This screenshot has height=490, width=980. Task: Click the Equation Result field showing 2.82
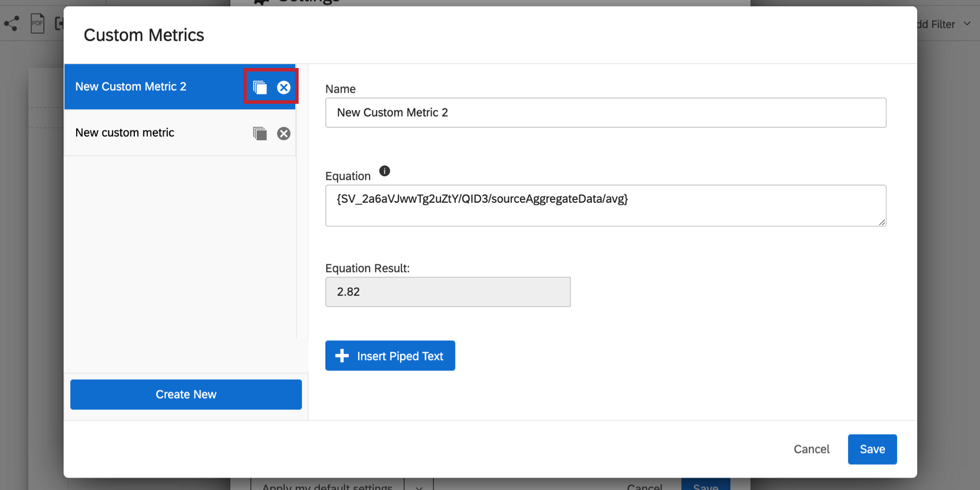tap(448, 292)
